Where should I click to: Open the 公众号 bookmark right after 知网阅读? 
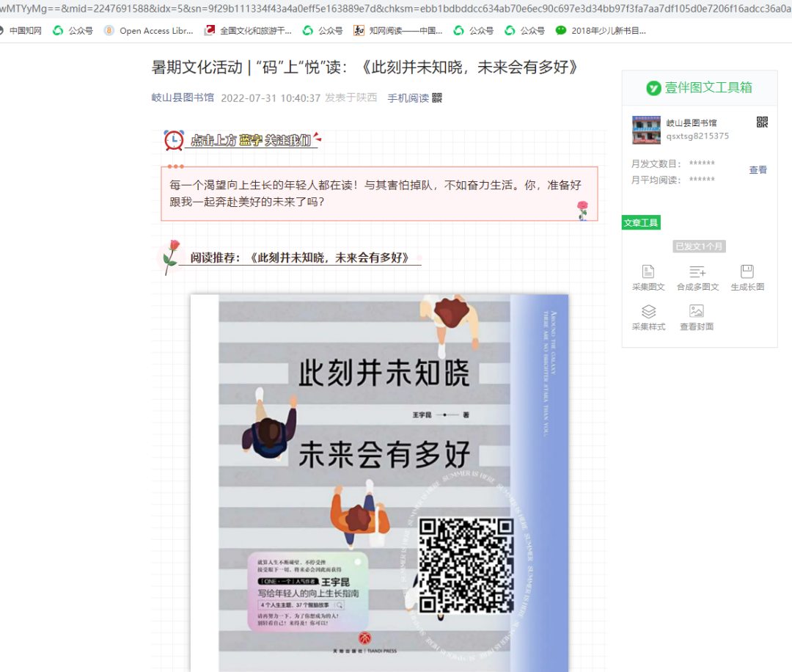click(x=473, y=31)
